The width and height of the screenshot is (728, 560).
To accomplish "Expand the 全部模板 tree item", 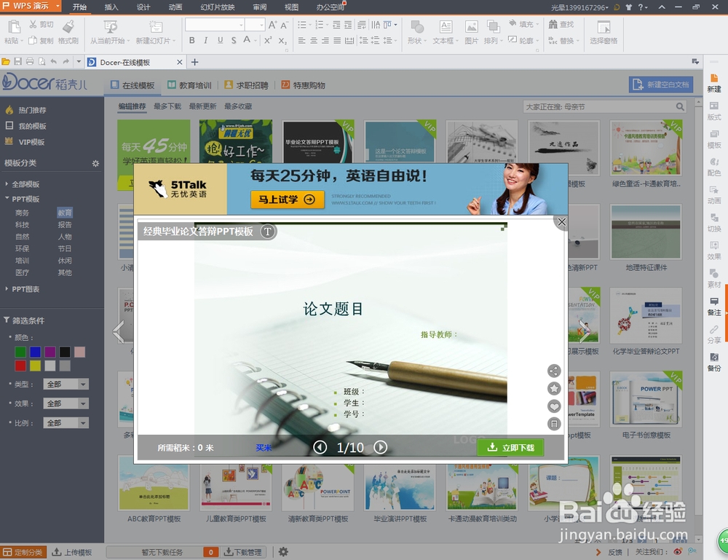I will click(x=7, y=184).
